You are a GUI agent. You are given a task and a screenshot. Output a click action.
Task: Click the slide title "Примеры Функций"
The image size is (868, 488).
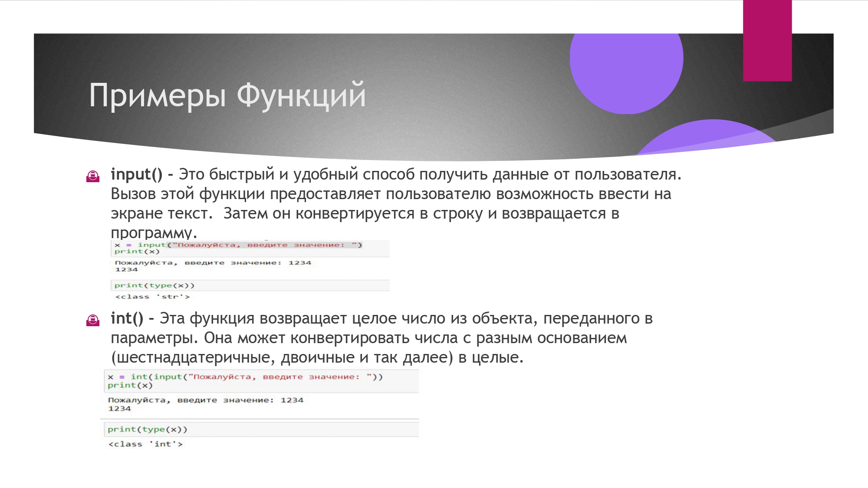click(227, 95)
